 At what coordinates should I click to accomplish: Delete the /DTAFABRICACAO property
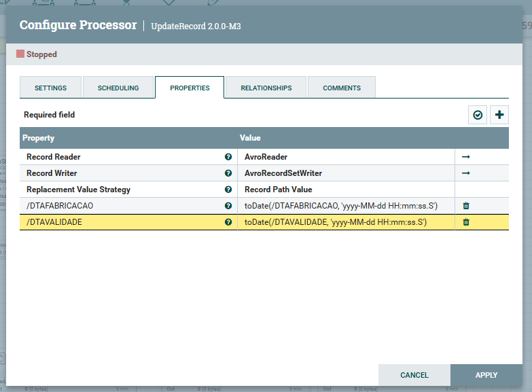[466, 206]
